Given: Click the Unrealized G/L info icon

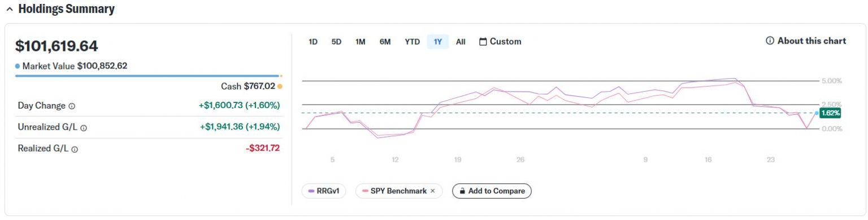Looking at the screenshot, I should click(84, 128).
